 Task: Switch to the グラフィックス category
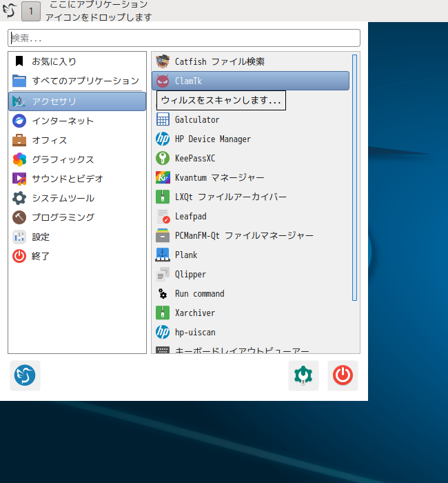(77, 159)
